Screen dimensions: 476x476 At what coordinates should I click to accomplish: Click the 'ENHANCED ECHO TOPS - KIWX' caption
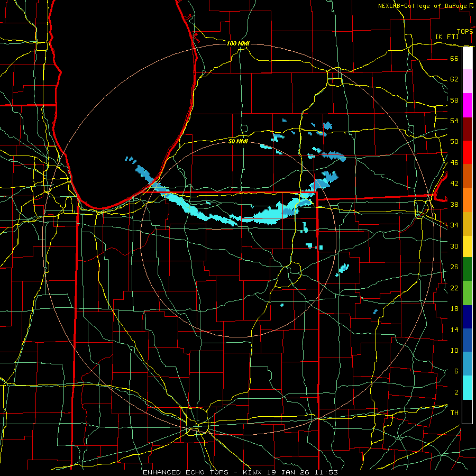tap(204, 472)
